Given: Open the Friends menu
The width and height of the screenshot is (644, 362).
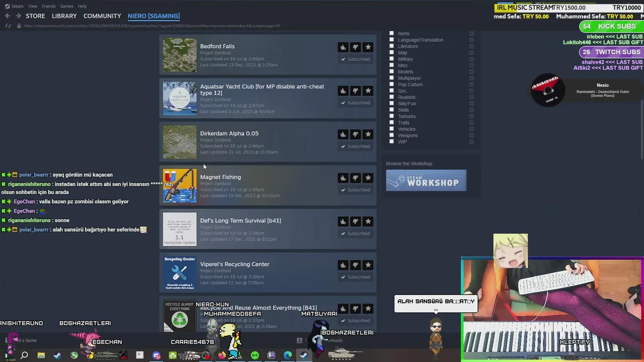Looking at the screenshot, I should click(49, 6).
